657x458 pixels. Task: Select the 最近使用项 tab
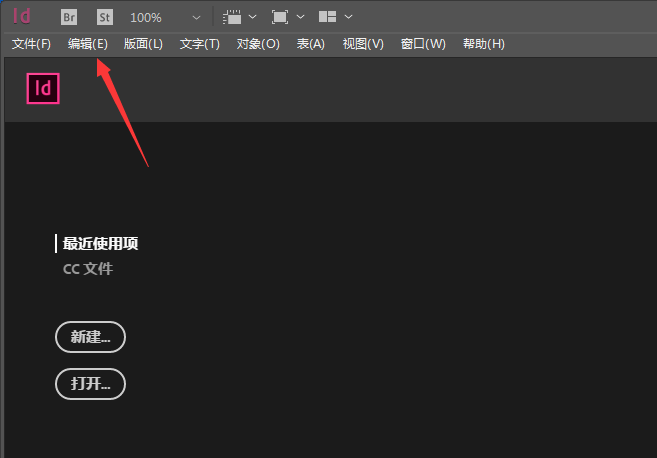tap(101, 243)
